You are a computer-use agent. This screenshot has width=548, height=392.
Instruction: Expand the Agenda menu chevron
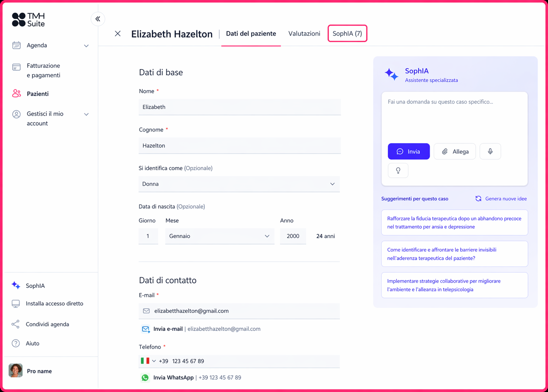(86, 46)
